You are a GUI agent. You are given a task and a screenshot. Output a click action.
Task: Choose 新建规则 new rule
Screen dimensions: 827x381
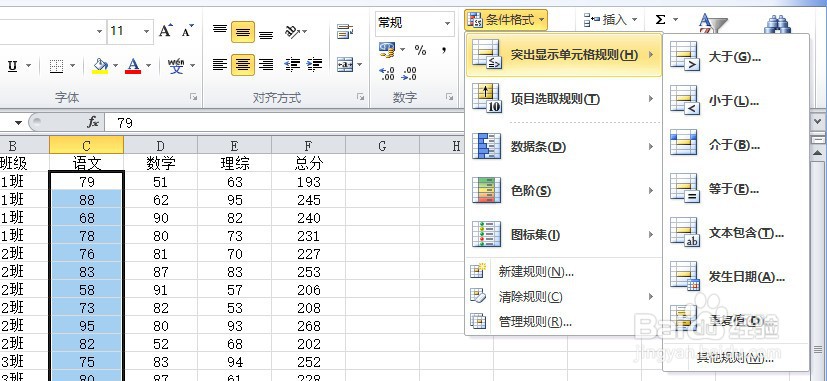click(564, 272)
